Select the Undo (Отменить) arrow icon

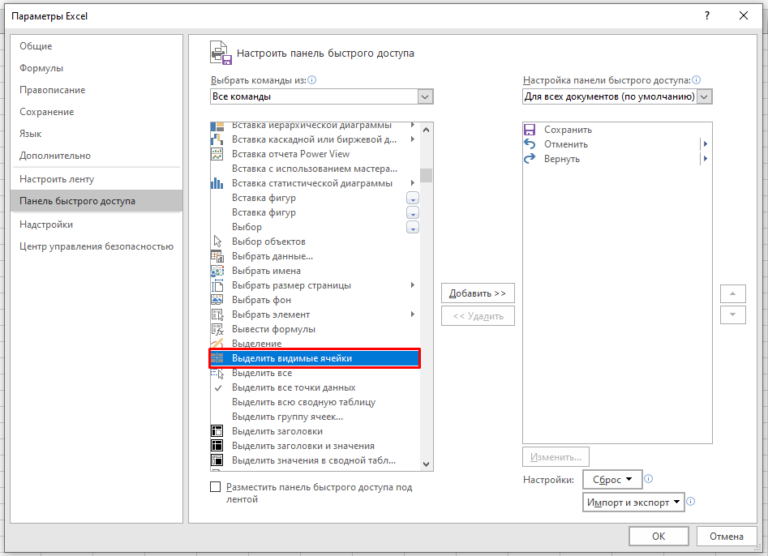(x=530, y=144)
